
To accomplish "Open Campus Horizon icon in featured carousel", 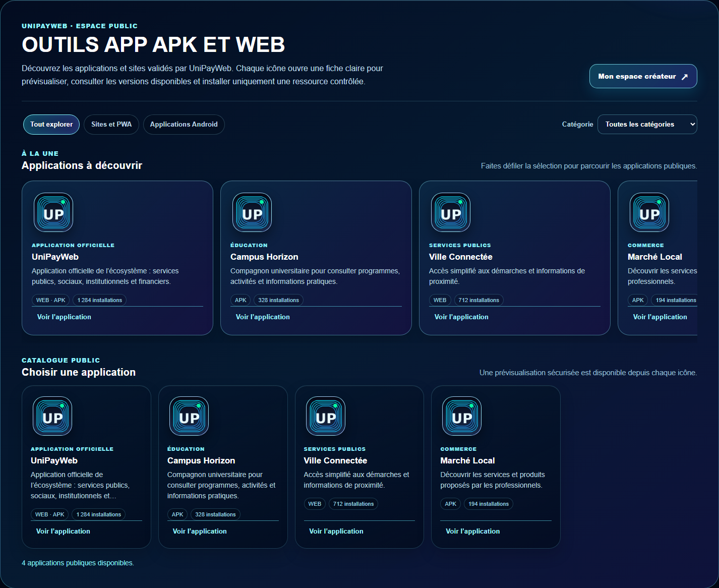I will click(252, 212).
